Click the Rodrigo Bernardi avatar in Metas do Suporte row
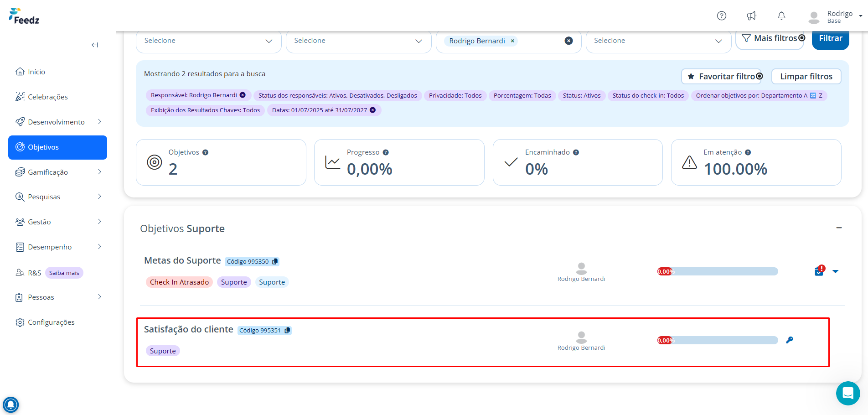Viewport: 868px width, 415px height. click(x=581, y=268)
